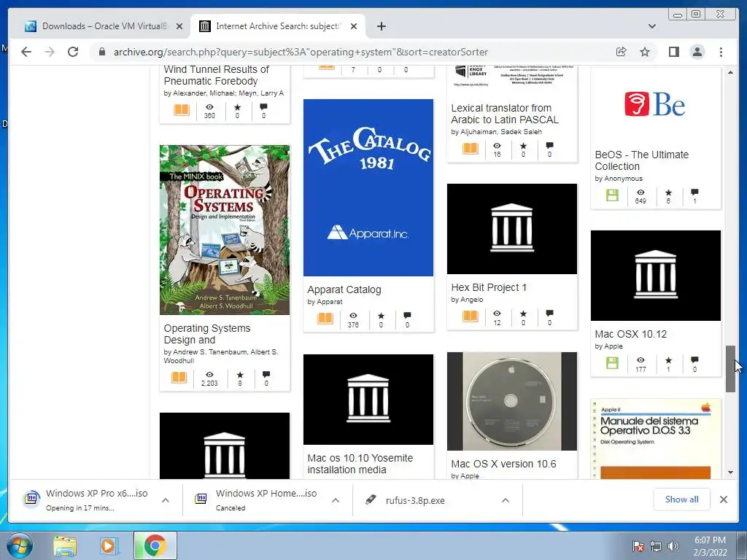Click the address bar URL field
The image size is (747, 560).
click(301, 52)
